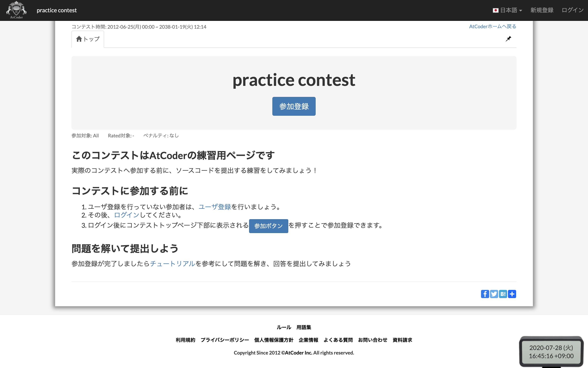Share via Hatena Bookmark icon
Viewport: 588px width, 368px height.
click(x=503, y=294)
